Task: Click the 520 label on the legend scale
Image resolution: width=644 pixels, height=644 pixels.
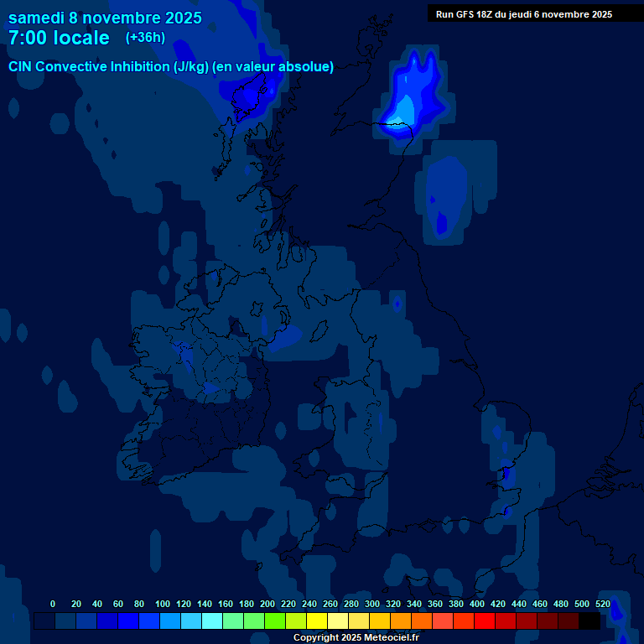Action: coord(603,604)
